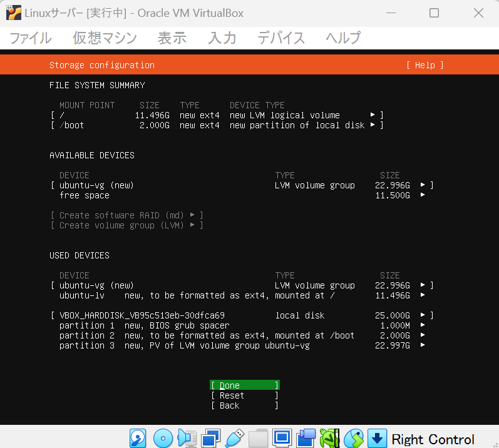Click the display settings status icon
Screen dimensions: 499x448
point(282,439)
